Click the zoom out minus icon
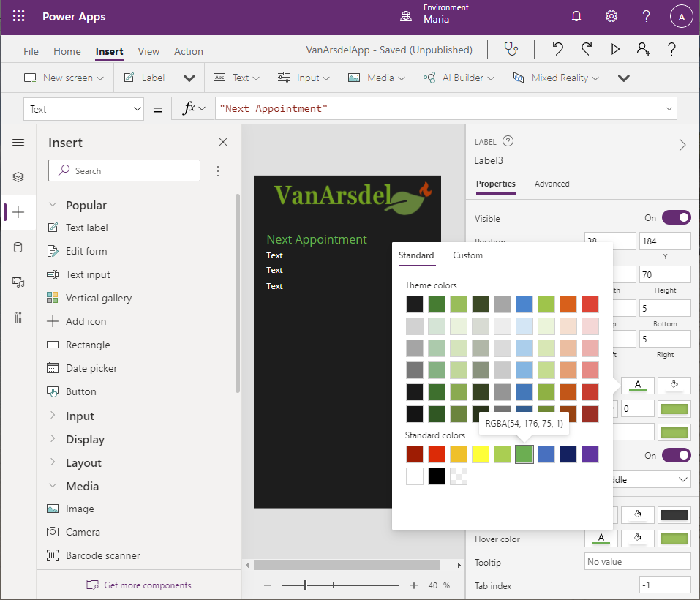 coord(268,585)
